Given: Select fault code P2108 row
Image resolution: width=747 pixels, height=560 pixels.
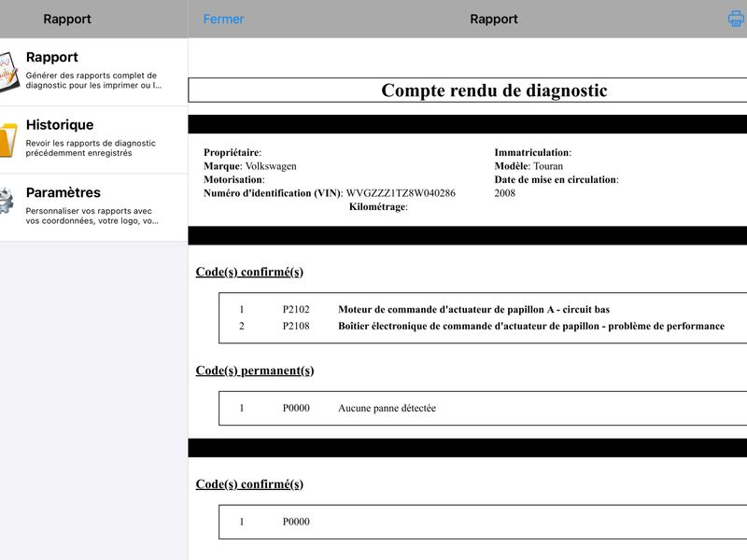Looking at the screenshot, I should point(483,326).
